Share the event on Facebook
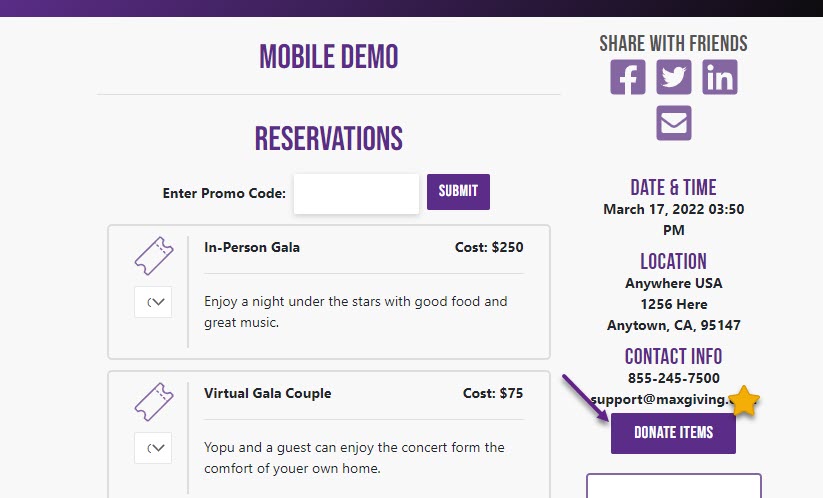The width and height of the screenshot is (823, 498). [628, 77]
